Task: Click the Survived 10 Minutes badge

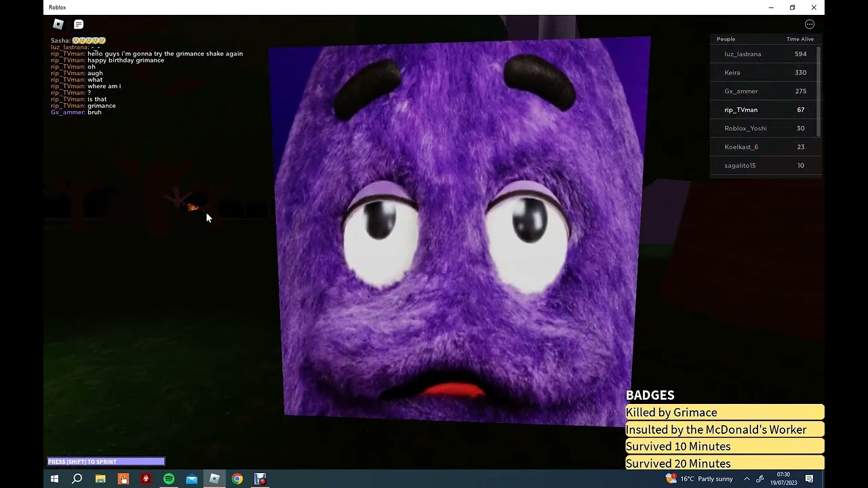Action: tap(725, 446)
